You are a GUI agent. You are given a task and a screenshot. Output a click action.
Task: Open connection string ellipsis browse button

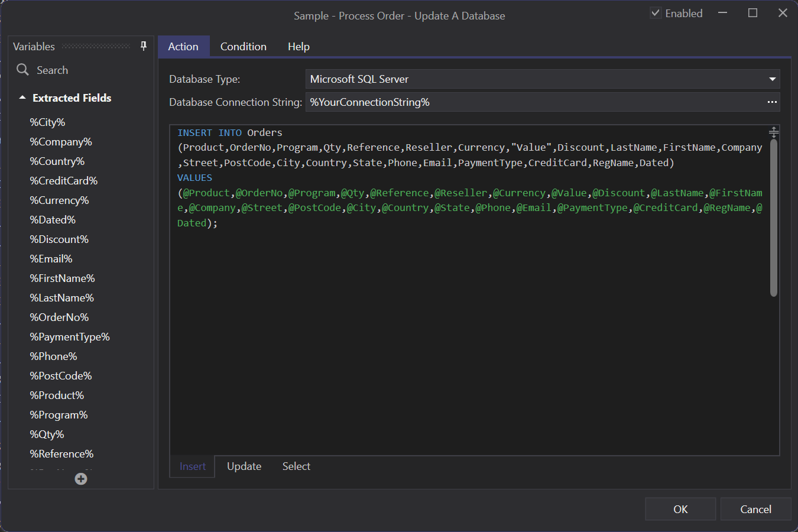click(x=772, y=102)
